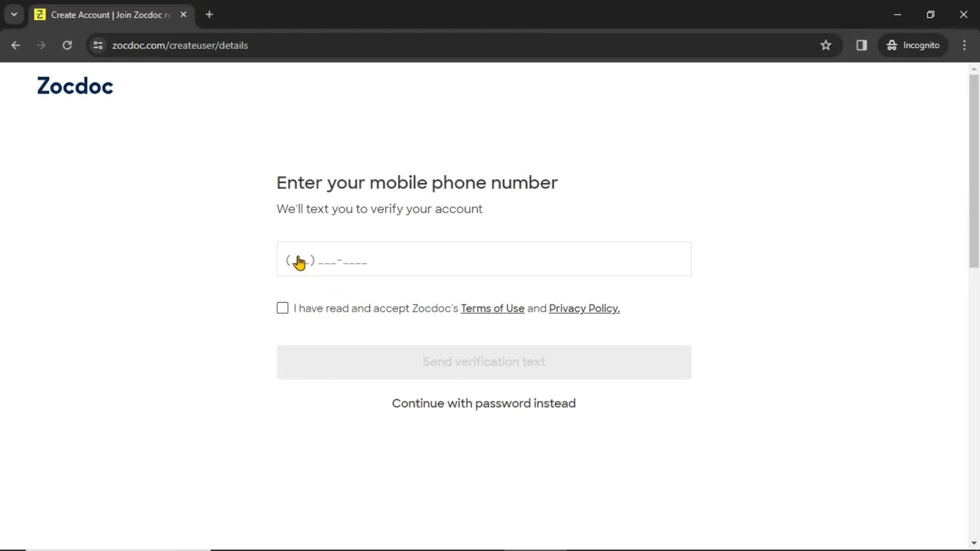Click the scrollbar up arrow
The width and height of the screenshot is (980, 551).
[974, 69]
